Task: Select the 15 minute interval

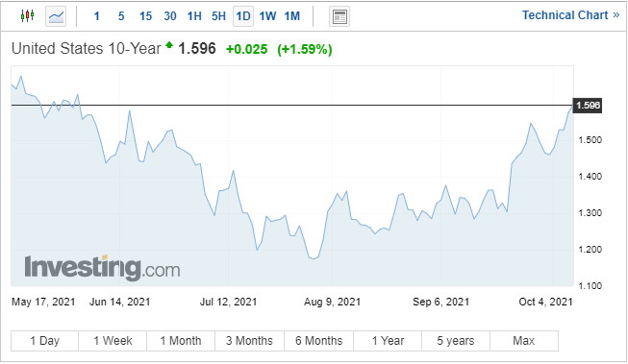Action: 145,16
